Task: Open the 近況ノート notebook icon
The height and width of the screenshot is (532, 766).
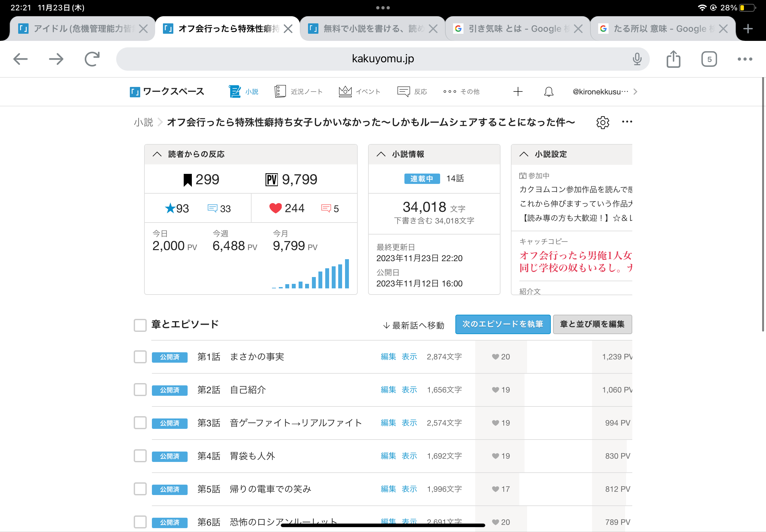Action: 280,91
